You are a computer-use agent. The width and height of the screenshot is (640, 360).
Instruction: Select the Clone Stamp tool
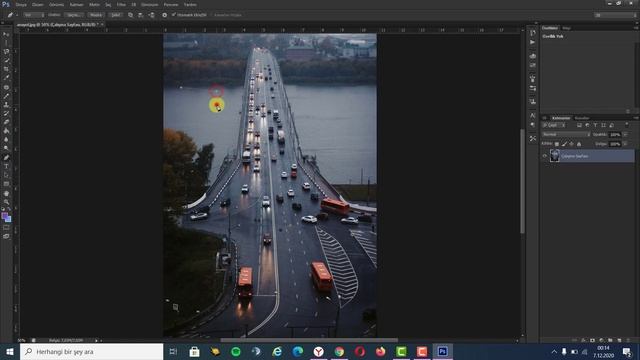tap(6, 105)
